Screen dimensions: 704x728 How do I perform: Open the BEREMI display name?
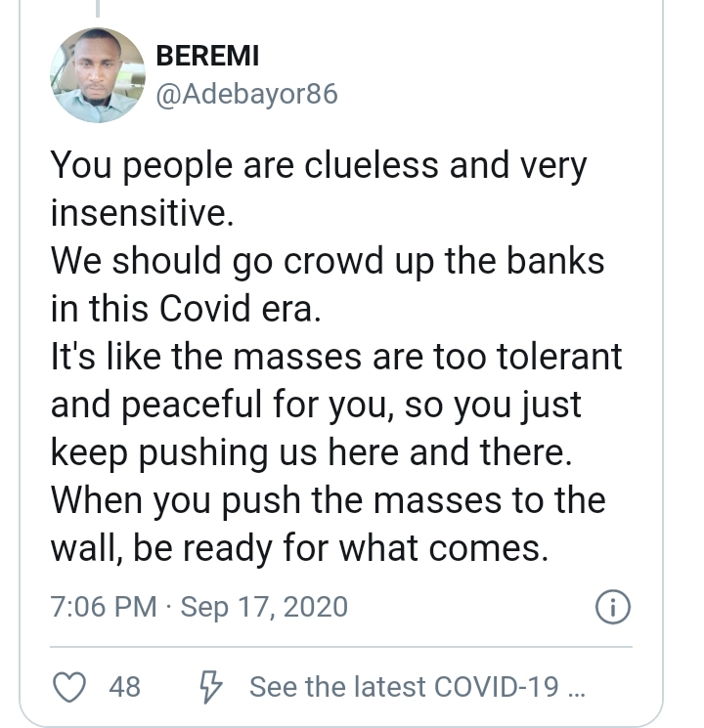pyautogui.click(x=207, y=56)
